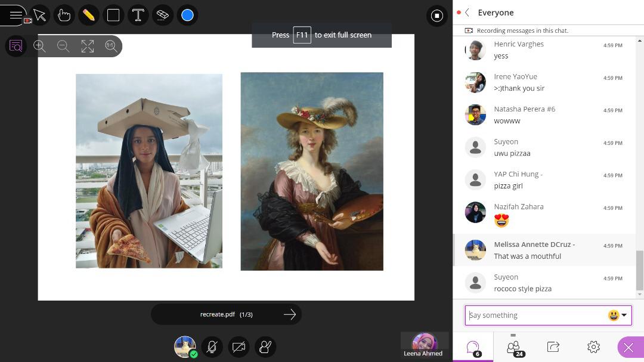Toggle the video camera on

point(239,346)
